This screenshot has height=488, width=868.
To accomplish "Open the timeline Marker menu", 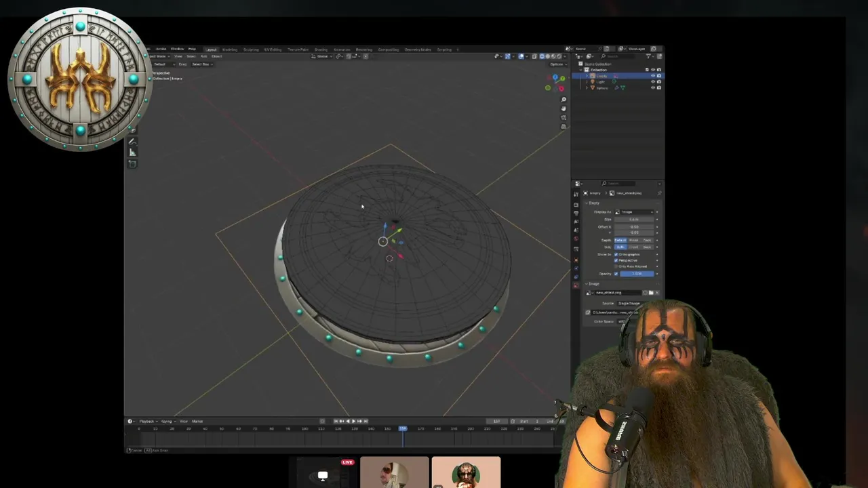I will 197,421.
